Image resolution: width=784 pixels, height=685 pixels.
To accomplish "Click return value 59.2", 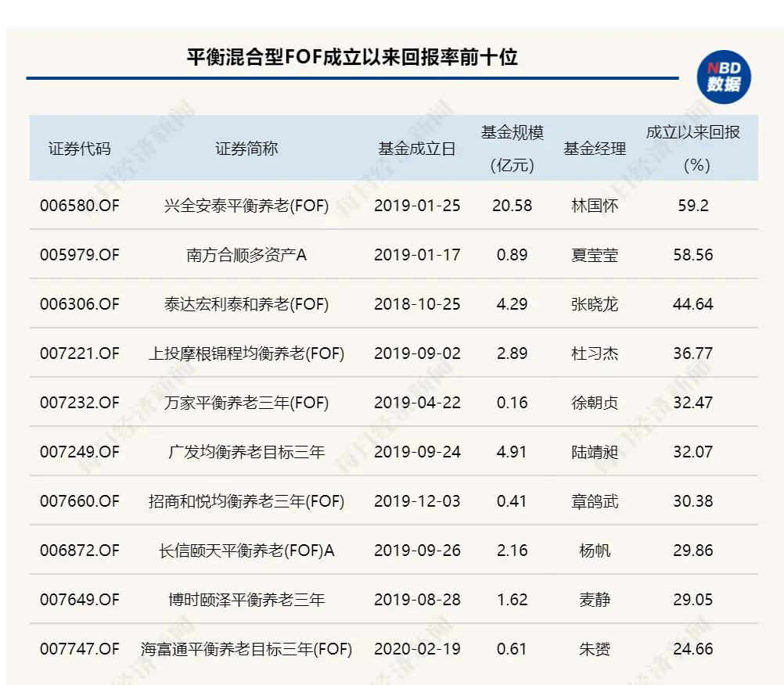I will [693, 206].
